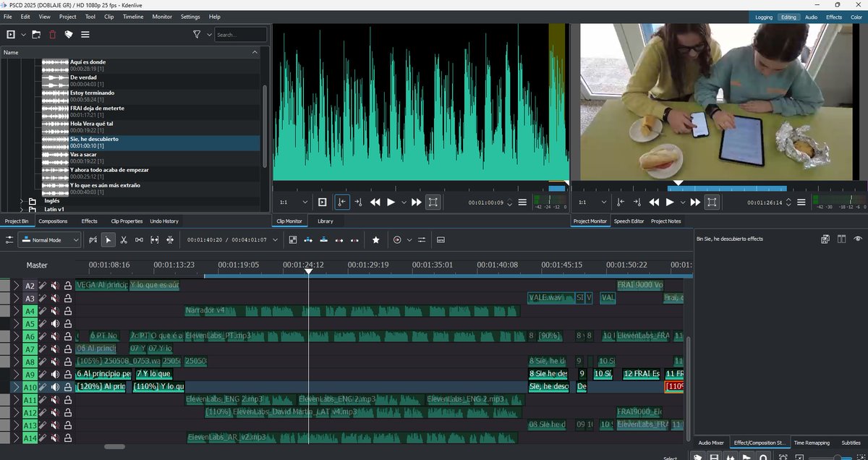Toggle bin effects eye icon in effect panel
868x460 pixels.
click(858, 239)
